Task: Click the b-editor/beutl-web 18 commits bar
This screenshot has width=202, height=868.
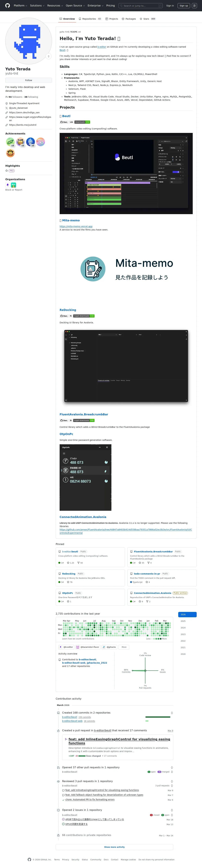Action: (147, 721)
